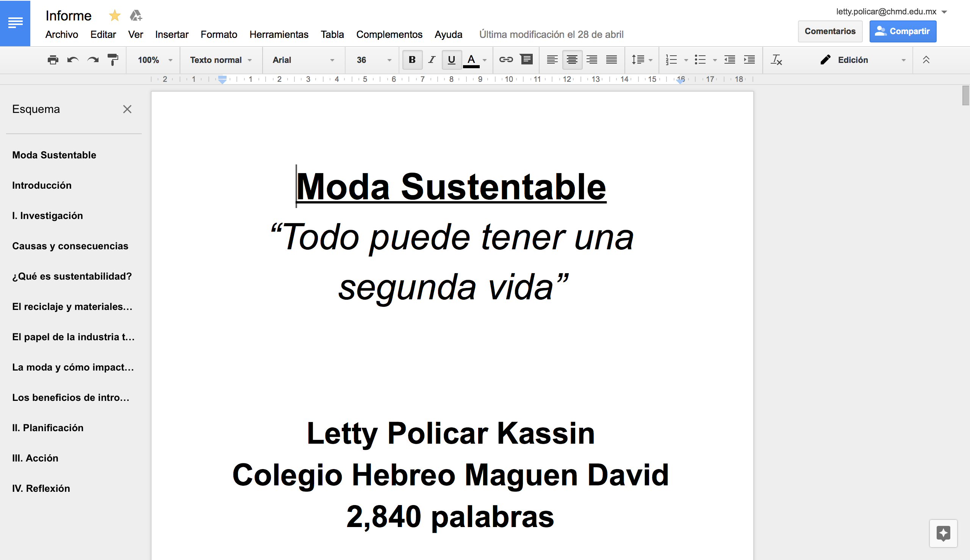Go to II. Planificación outline heading
The image size is (970, 560).
click(48, 428)
